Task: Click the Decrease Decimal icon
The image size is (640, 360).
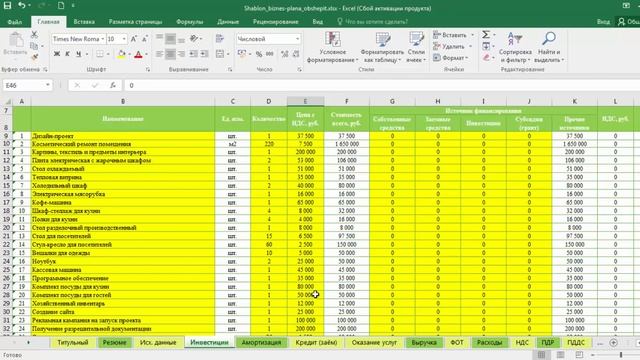Action: pyautogui.click(x=296, y=54)
